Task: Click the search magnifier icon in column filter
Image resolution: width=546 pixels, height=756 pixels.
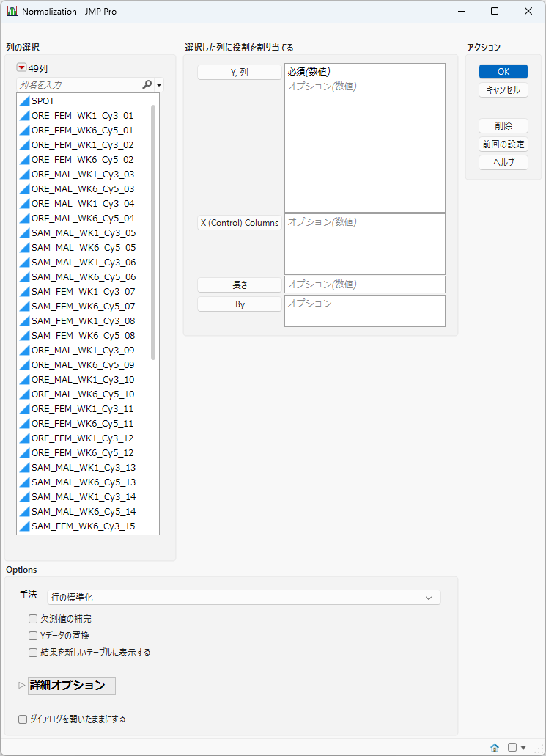Action: pos(147,85)
